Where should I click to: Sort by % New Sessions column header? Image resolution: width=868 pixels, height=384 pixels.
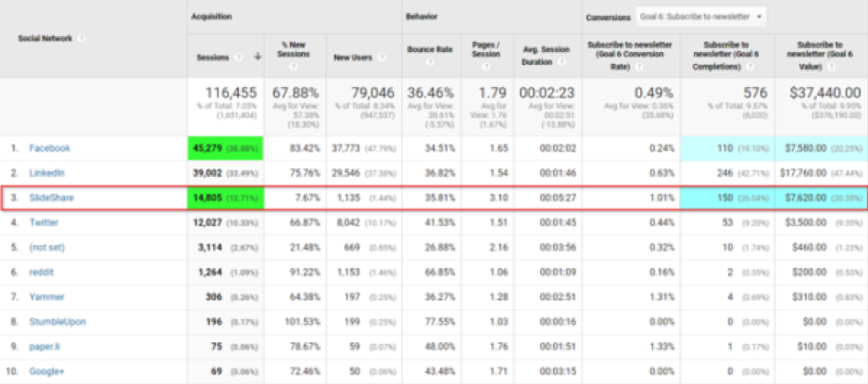(x=295, y=49)
